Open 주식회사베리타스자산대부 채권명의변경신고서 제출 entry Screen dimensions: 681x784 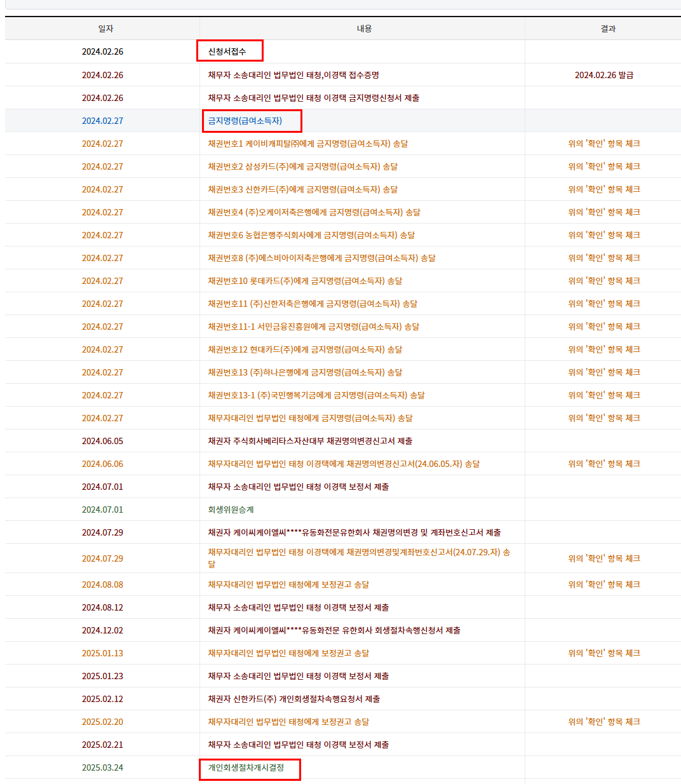(310, 441)
